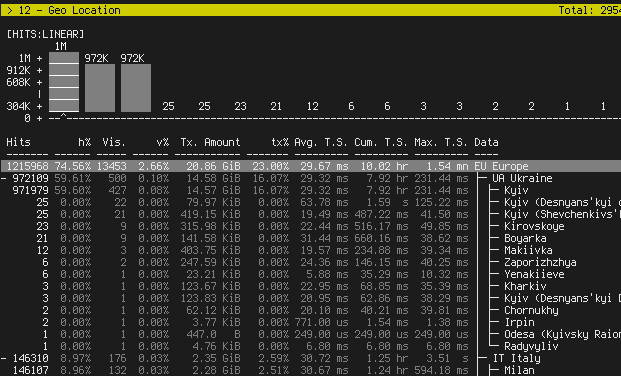Viewport: 621px width, 376px height.
Task: Collapse the UA Ukraine row with minus marker
Action: click(4, 179)
